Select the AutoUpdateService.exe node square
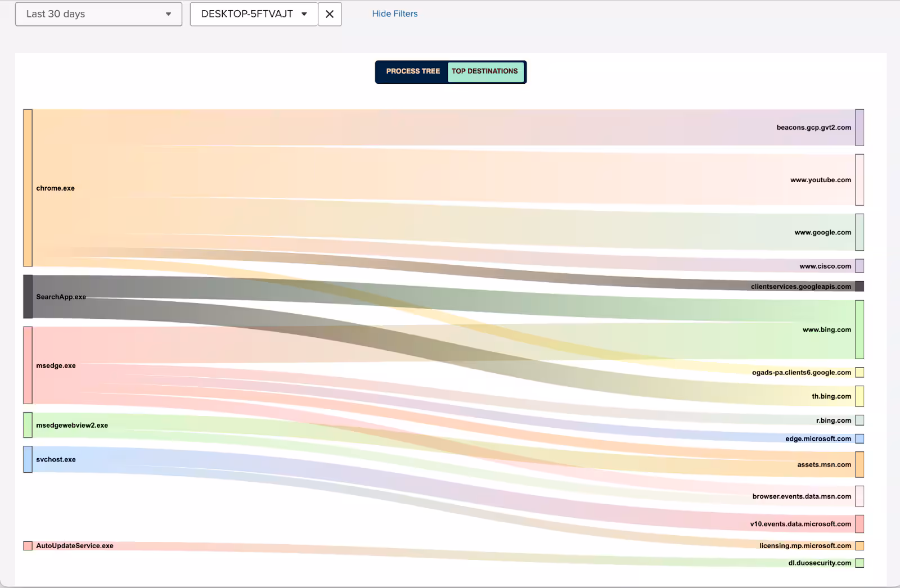Screen dimensions: 900x588 coord(28,546)
